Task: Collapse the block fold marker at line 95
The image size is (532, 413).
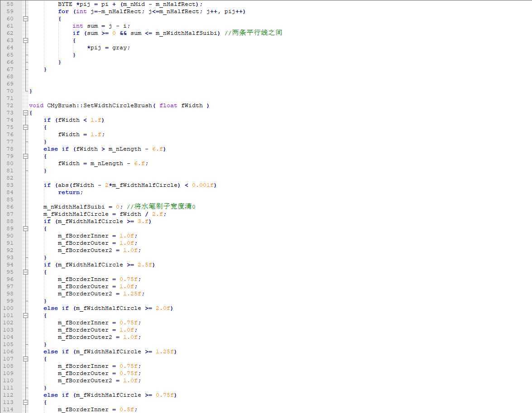Action: 25,272
